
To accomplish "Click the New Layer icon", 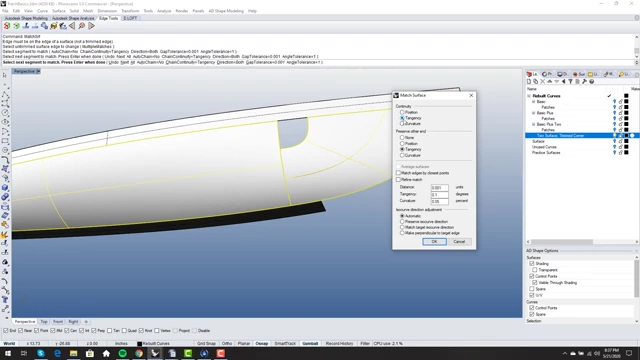I will (529, 82).
